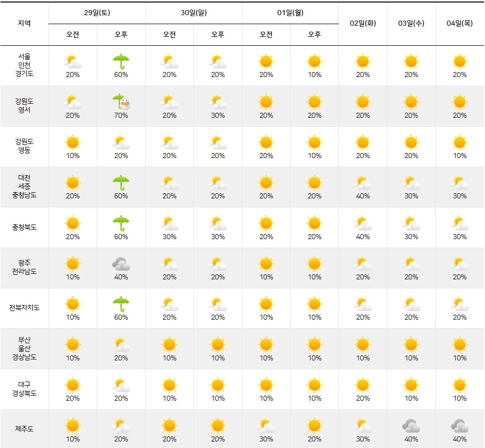This screenshot has width=485, height=448.
Task: Select the 제주도 cloudy icon under 03일(수)
Action: tap(411, 426)
